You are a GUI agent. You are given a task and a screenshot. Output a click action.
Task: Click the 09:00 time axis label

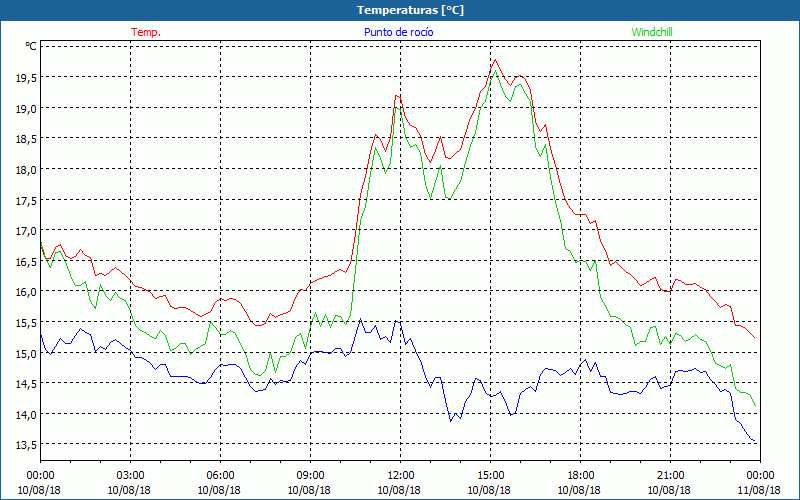[310, 476]
